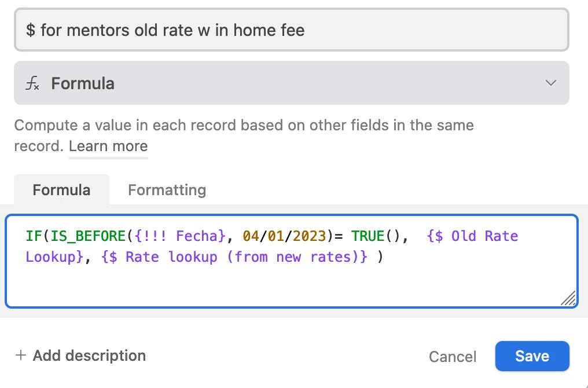Click the formula box resize grip
The height and width of the screenshot is (388, 588).
pyautogui.click(x=568, y=298)
